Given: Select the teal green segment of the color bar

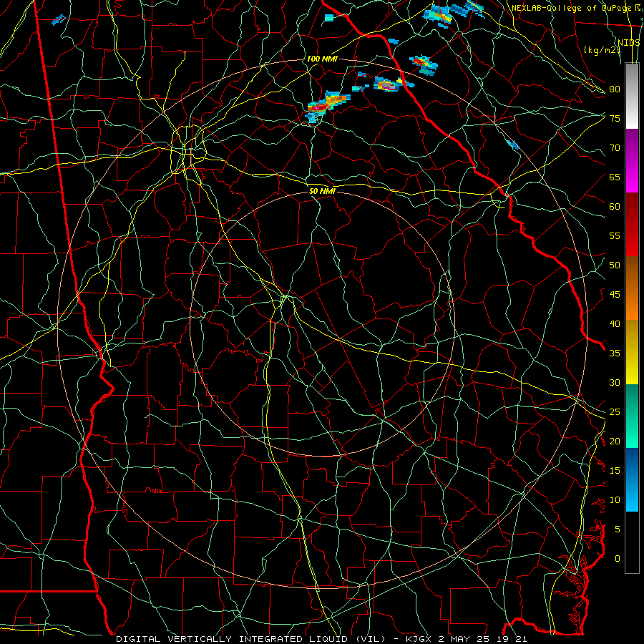Looking at the screenshot, I should (632, 416).
